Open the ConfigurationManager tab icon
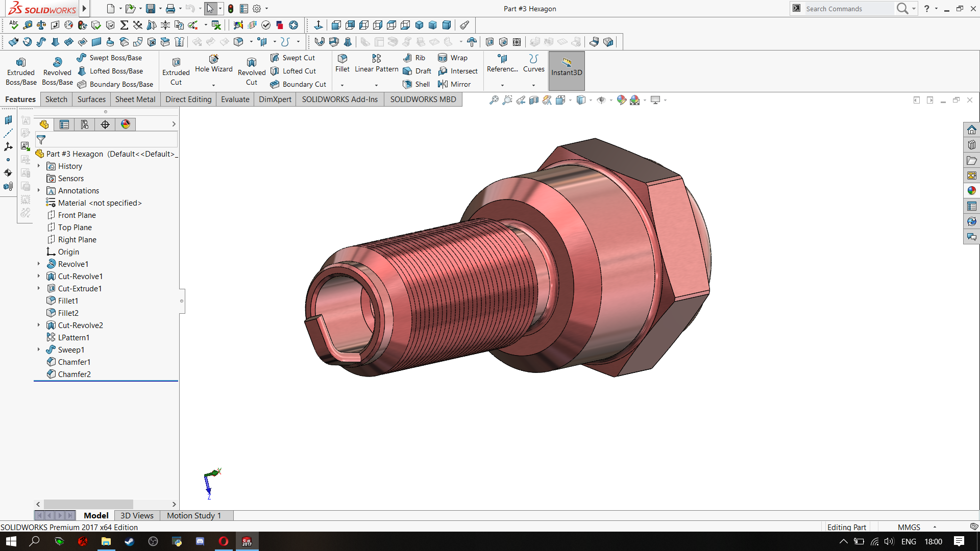 85,124
